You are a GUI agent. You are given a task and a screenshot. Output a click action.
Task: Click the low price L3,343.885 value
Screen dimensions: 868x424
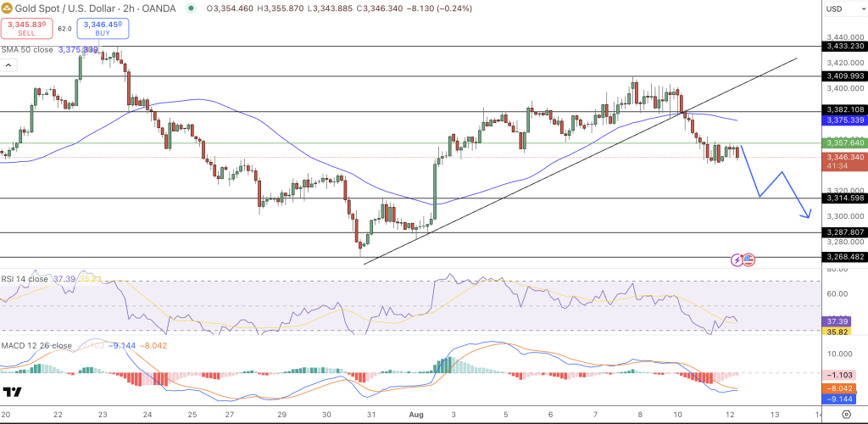(x=330, y=8)
